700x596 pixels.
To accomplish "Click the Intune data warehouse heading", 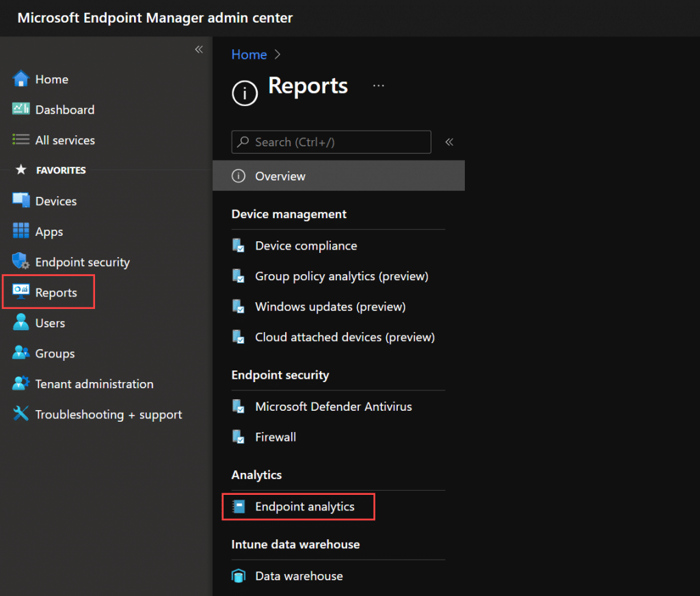I will click(x=295, y=544).
